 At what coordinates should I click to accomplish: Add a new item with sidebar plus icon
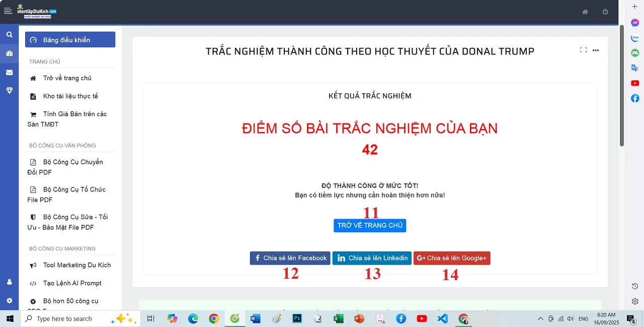pyautogui.click(x=635, y=7)
